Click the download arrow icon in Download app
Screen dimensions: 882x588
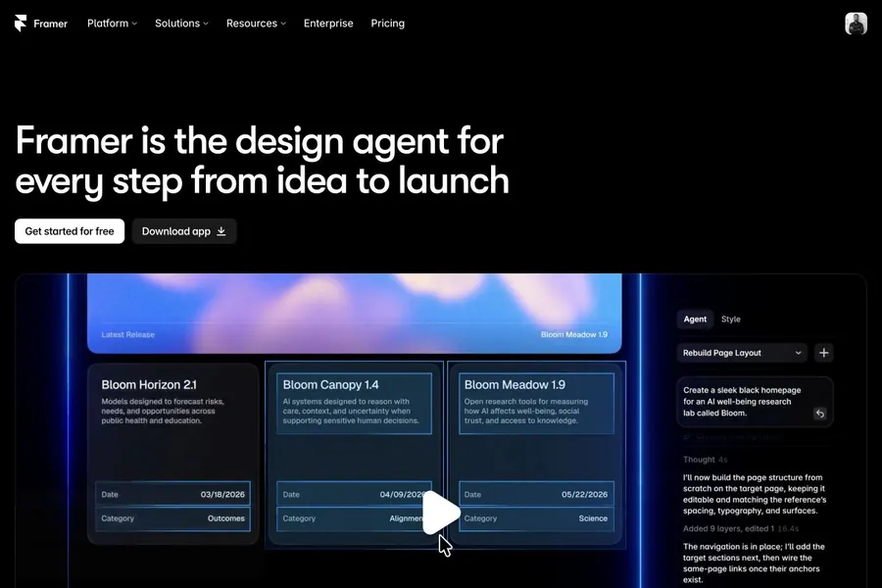click(221, 231)
